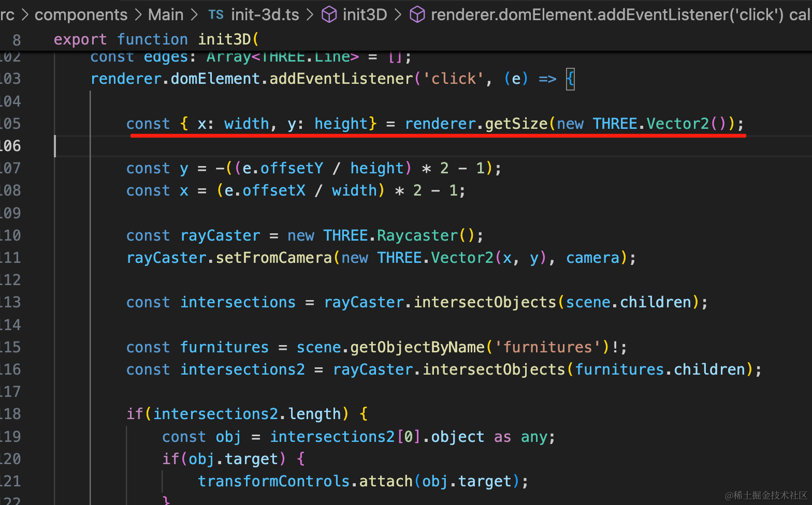Click the 'attach' method call
The width and height of the screenshot is (812, 505).
(386, 481)
